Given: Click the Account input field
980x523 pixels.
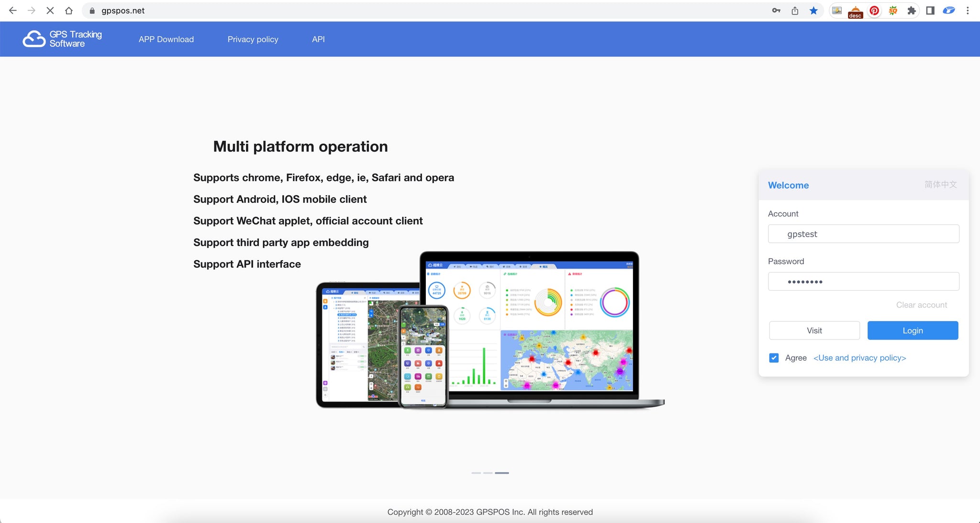Looking at the screenshot, I should (x=863, y=234).
